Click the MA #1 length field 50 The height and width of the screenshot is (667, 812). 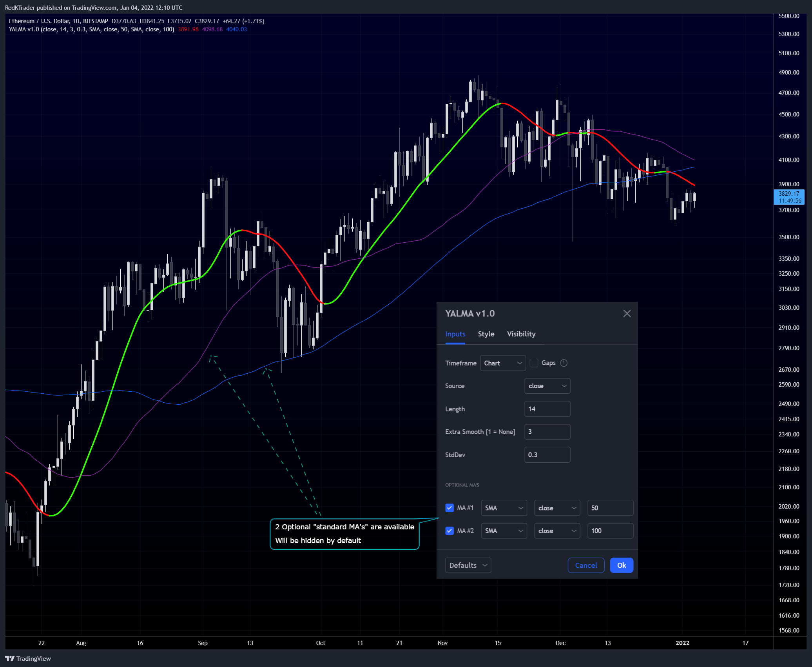click(x=610, y=508)
